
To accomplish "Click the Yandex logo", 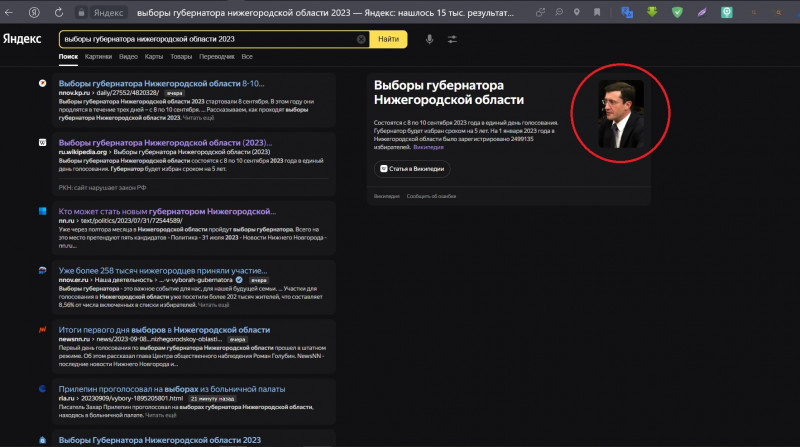I will coord(22,39).
